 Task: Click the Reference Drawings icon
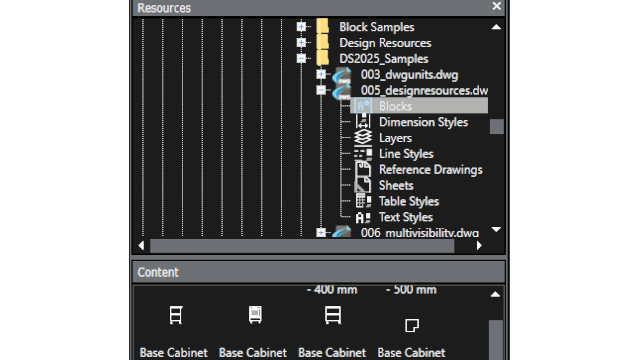(x=363, y=169)
